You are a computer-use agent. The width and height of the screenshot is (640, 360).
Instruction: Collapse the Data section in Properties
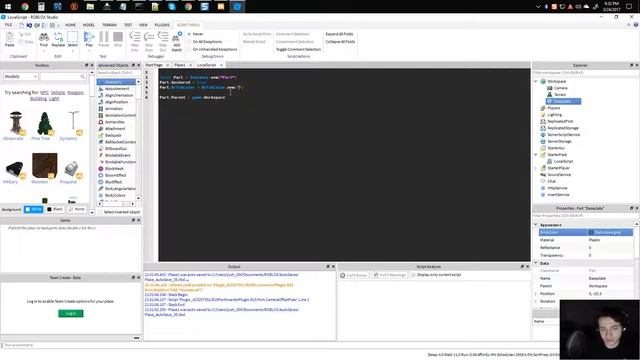tap(536, 263)
